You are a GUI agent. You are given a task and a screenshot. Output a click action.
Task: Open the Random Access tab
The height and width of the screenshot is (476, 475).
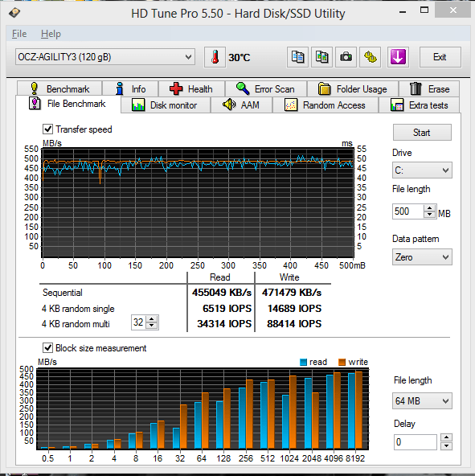(326, 105)
